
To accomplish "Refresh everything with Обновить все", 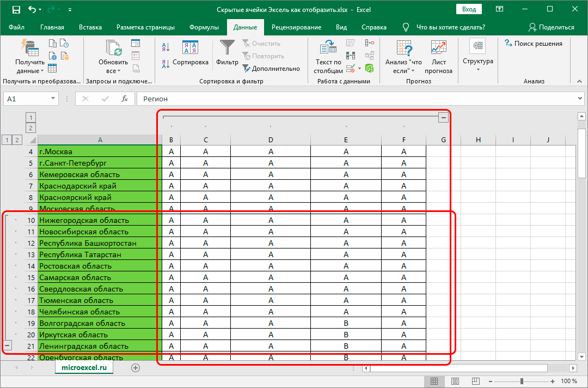I will point(113,56).
